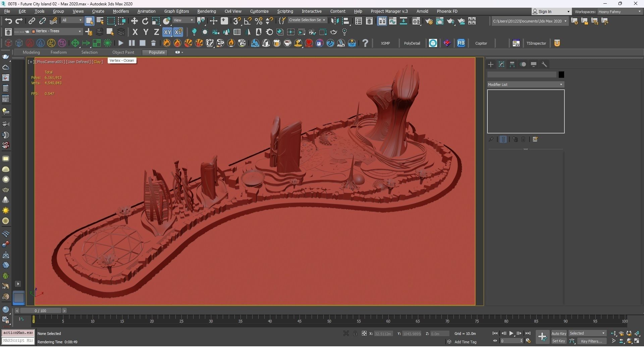Open the project folder path dropdown

tap(530, 21)
